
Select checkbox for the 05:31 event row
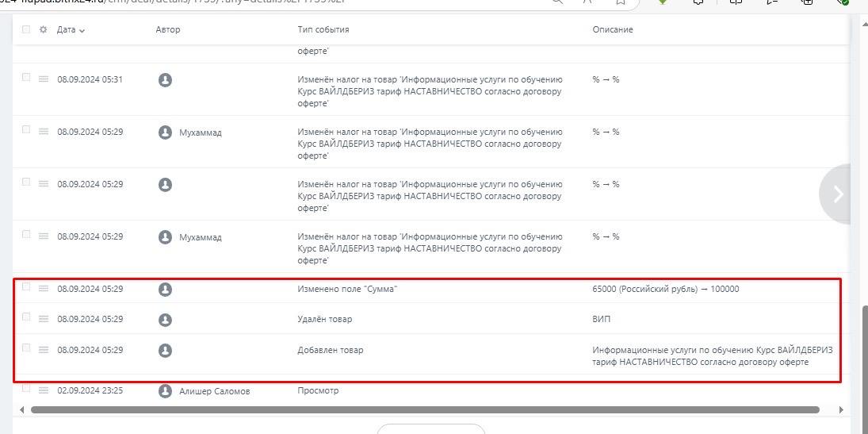26,78
